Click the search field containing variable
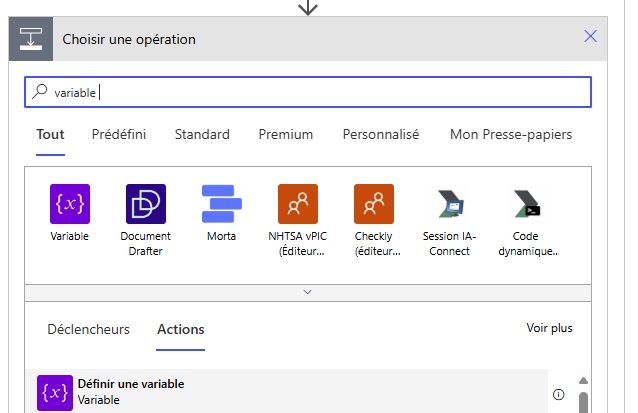Viewport: 638px width, 413px height. 307,92
